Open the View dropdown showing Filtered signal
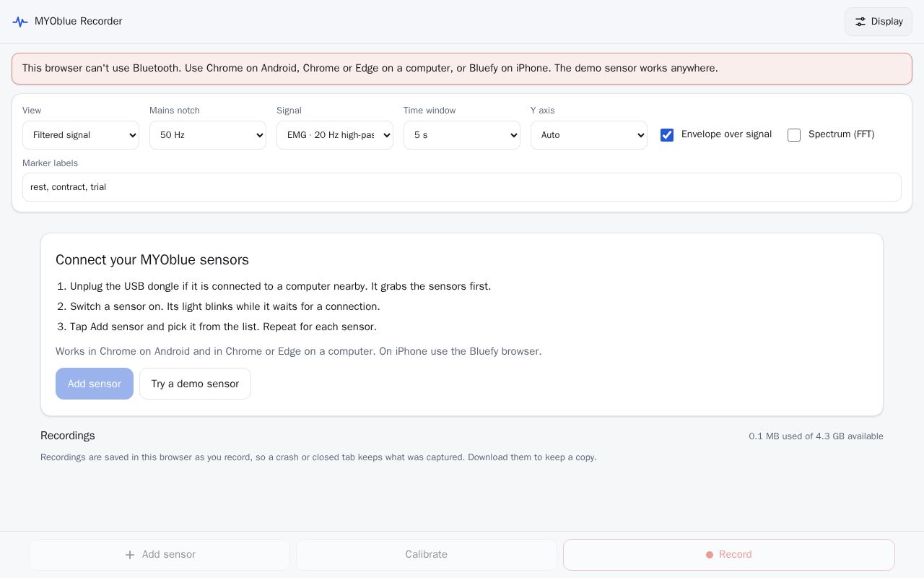Screen dimensions: 924x578 tap(81, 135)
